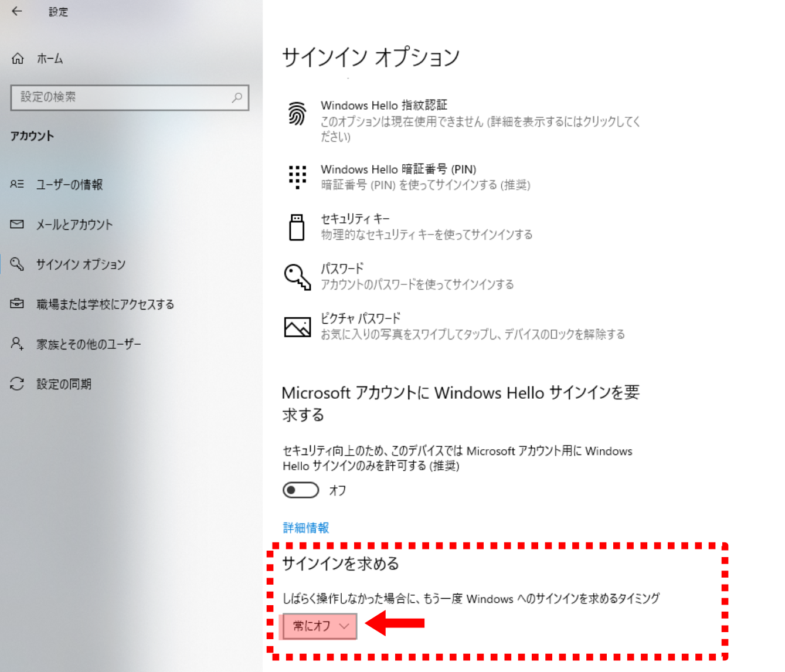Viewport: 785px width, 672px height.
Task: Click the picture password image icon
Action: (x=297, y=327)
